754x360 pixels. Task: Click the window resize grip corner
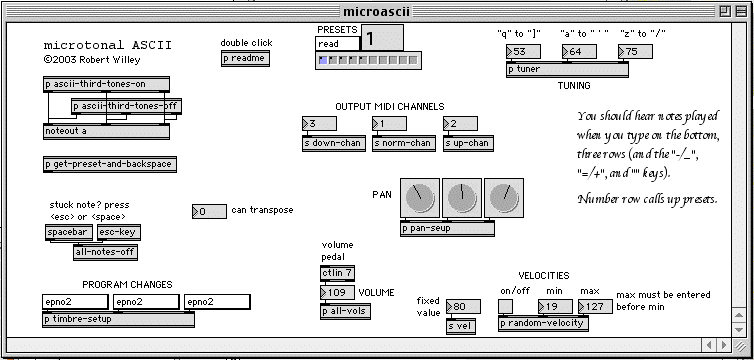740,345
